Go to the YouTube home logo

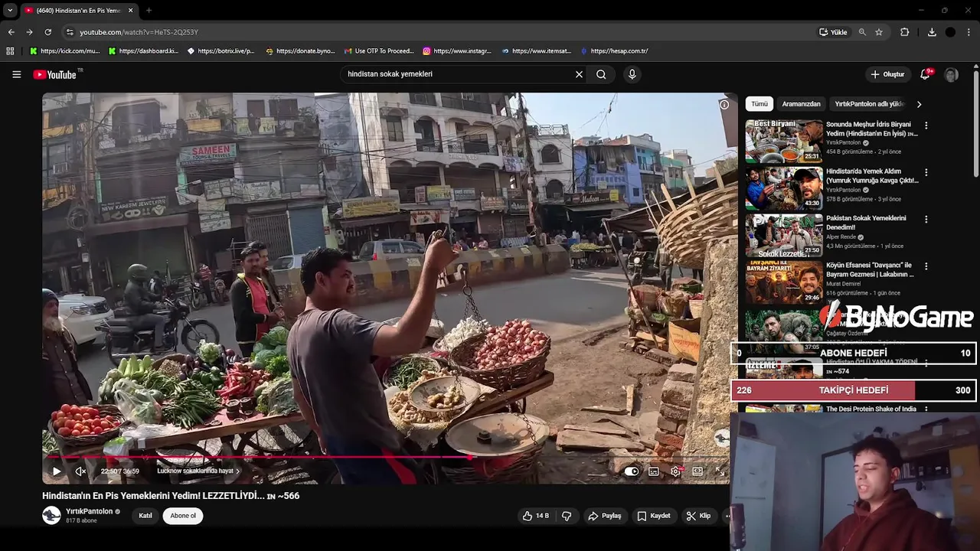coord(54,74)
